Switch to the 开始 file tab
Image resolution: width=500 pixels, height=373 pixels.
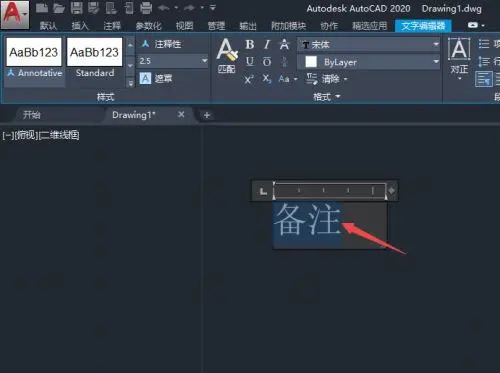tap(32, 115)
